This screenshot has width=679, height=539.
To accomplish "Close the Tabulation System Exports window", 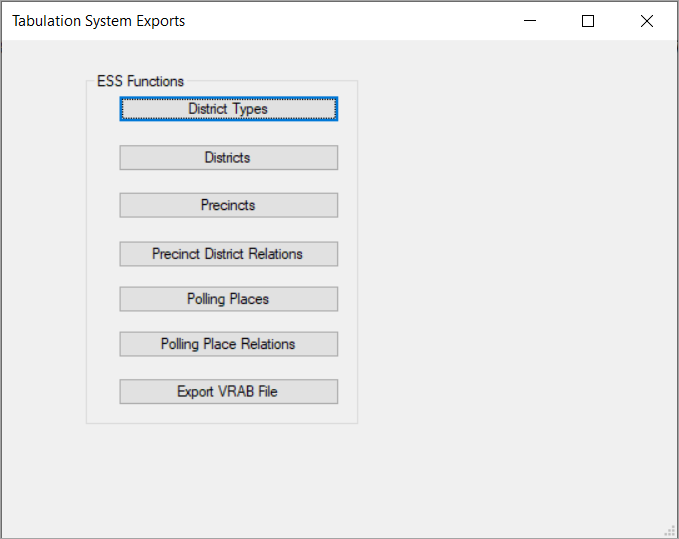I will point(647,21).
